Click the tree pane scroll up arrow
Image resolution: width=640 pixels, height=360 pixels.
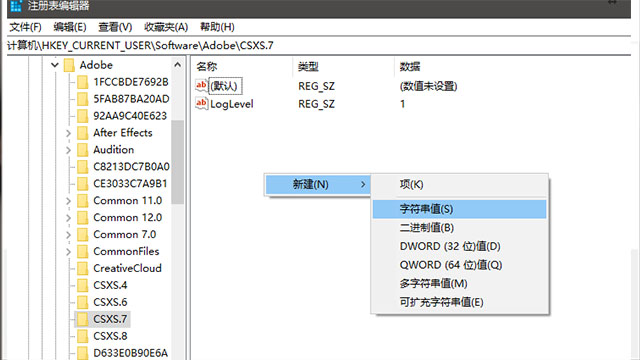pos(178,65)
